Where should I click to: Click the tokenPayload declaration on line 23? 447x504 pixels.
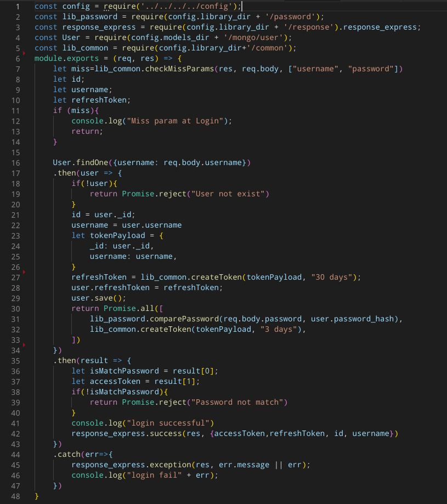(117, 235)
